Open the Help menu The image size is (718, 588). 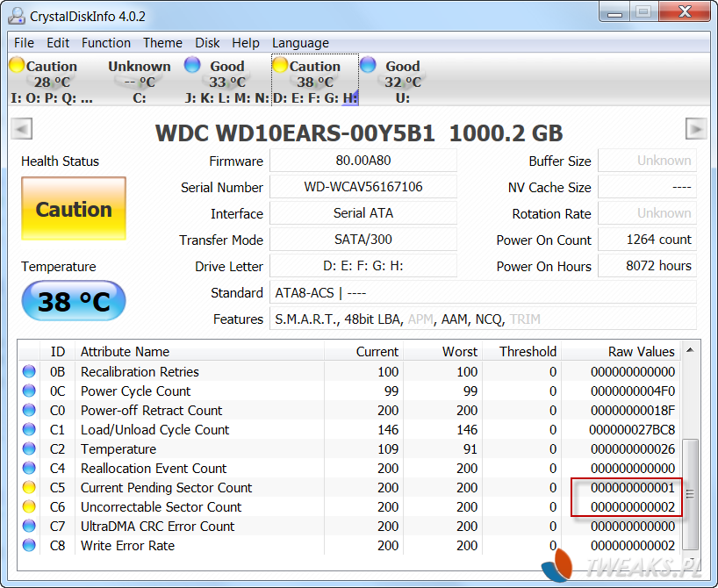246,43
